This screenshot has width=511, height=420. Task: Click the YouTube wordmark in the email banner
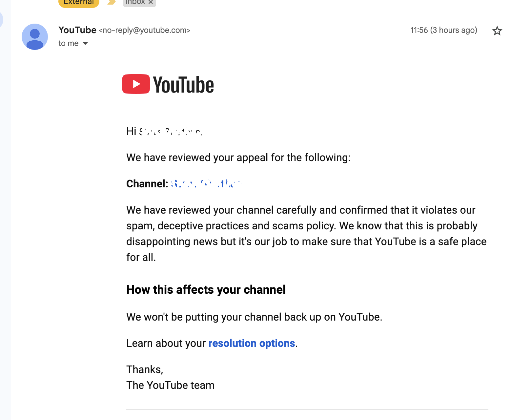[x=183, y=85]
